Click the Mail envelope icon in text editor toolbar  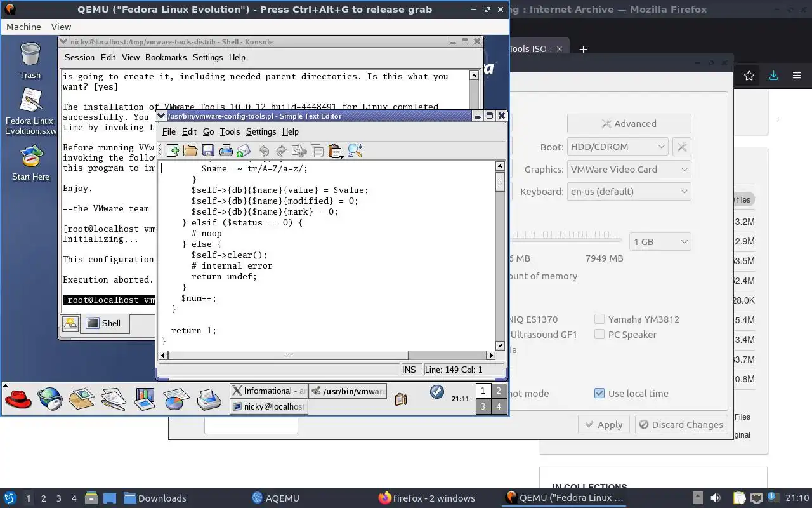point(244,150)
